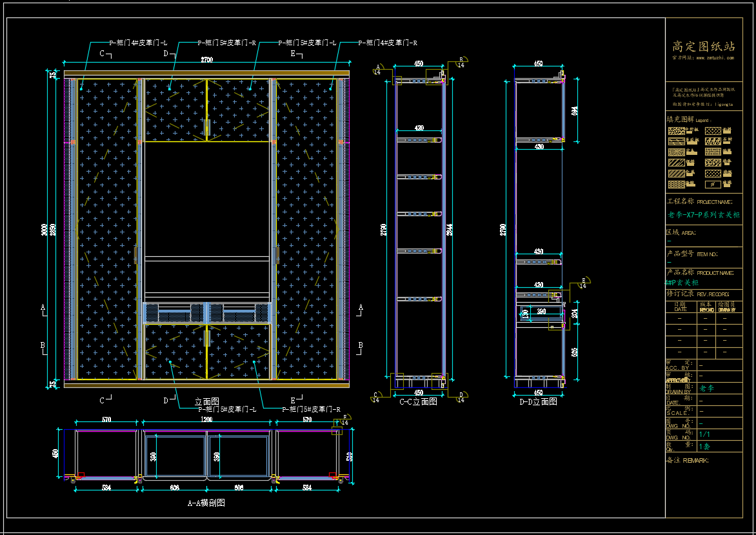Click the C/14 detail callout bubble

(377, 397)
